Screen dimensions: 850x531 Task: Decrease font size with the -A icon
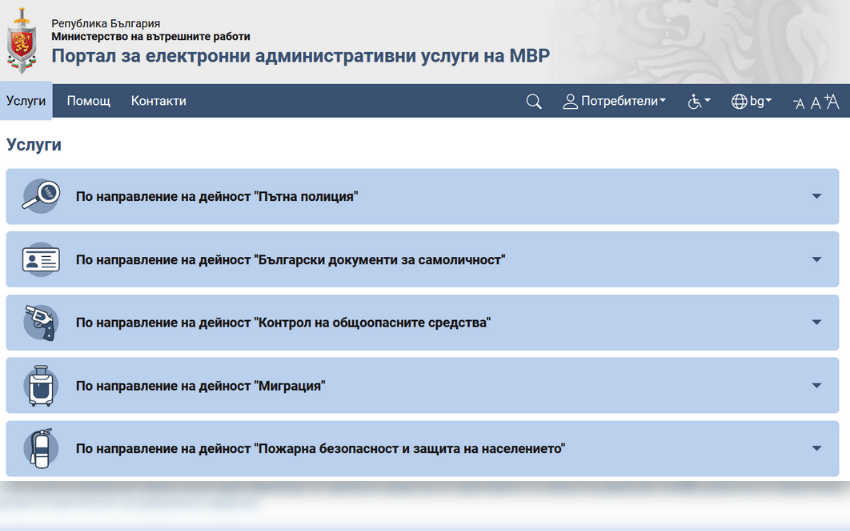point(798,102)
